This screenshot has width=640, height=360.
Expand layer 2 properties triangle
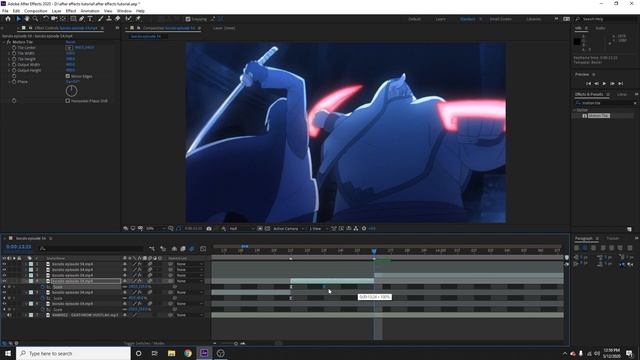click(25, 270)
